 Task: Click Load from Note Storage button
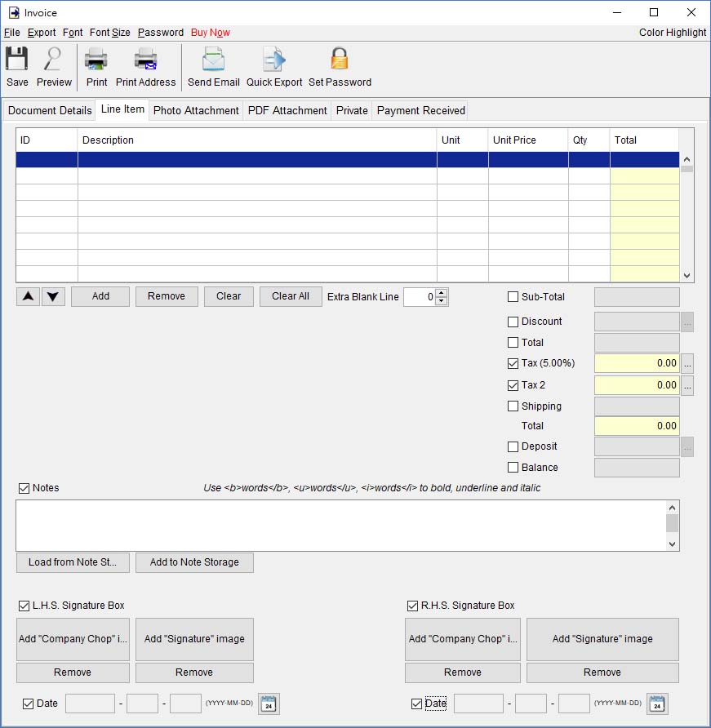(x=73, y=562)
